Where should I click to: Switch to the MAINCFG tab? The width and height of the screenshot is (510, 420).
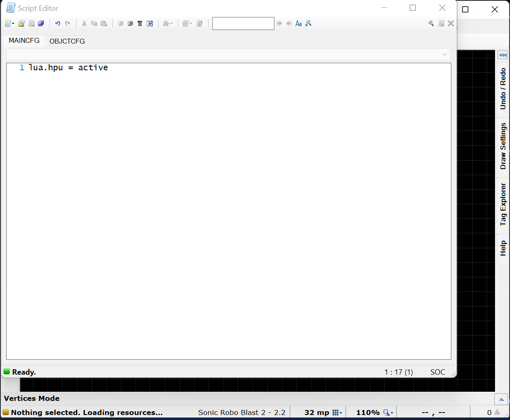(24, 41)
